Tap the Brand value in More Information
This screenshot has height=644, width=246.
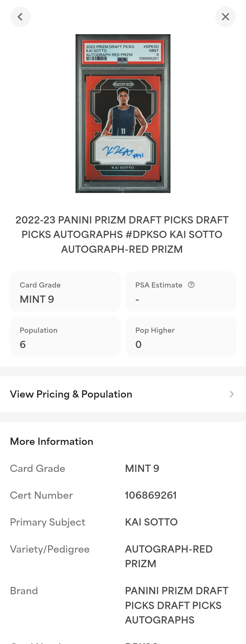point(177,605)
